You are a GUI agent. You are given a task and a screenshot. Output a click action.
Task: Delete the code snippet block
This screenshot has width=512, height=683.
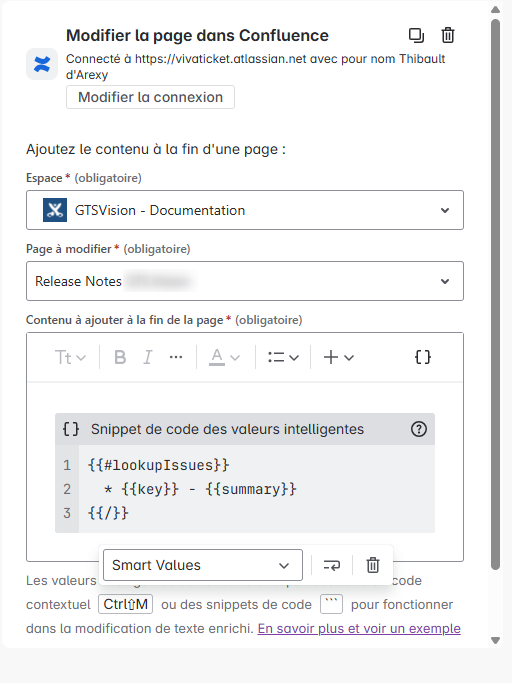(373, 565)
